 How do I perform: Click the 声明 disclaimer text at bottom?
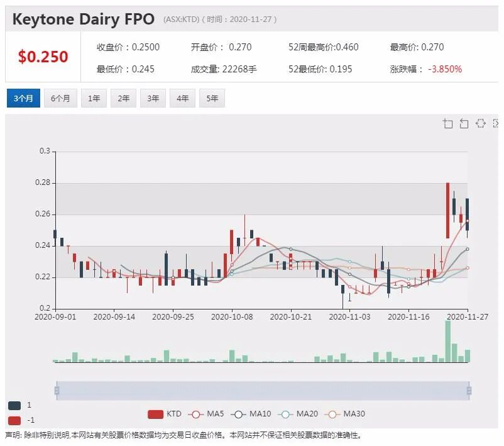click(184, 435)
